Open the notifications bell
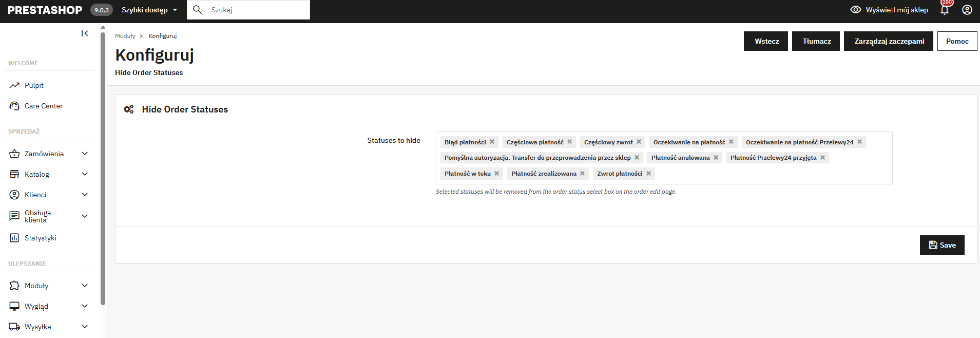The height and width of the screenshot is (338, 980). pyautogui.click(x=945, y=9)
